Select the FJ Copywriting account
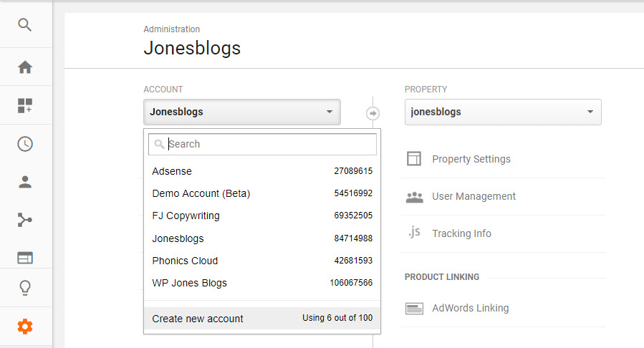644x348 pixels. (262, 216)
